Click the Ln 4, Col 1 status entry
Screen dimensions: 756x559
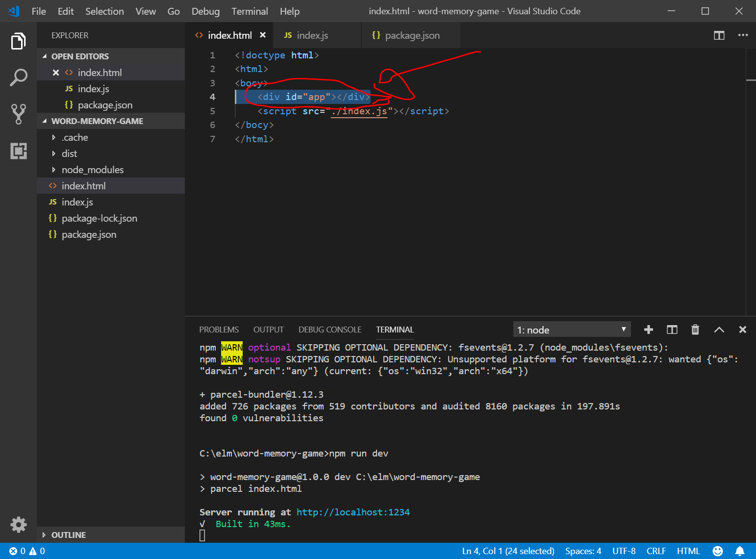pos(508,551)
